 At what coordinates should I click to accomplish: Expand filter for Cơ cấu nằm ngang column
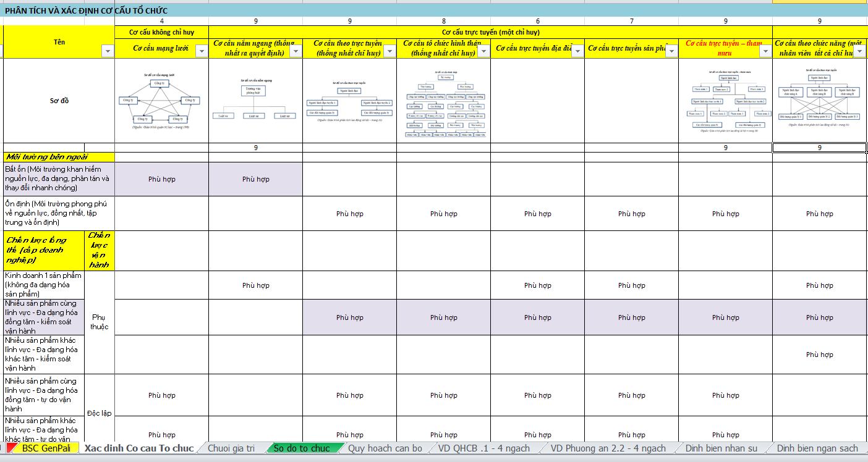[x=296, y=52]
